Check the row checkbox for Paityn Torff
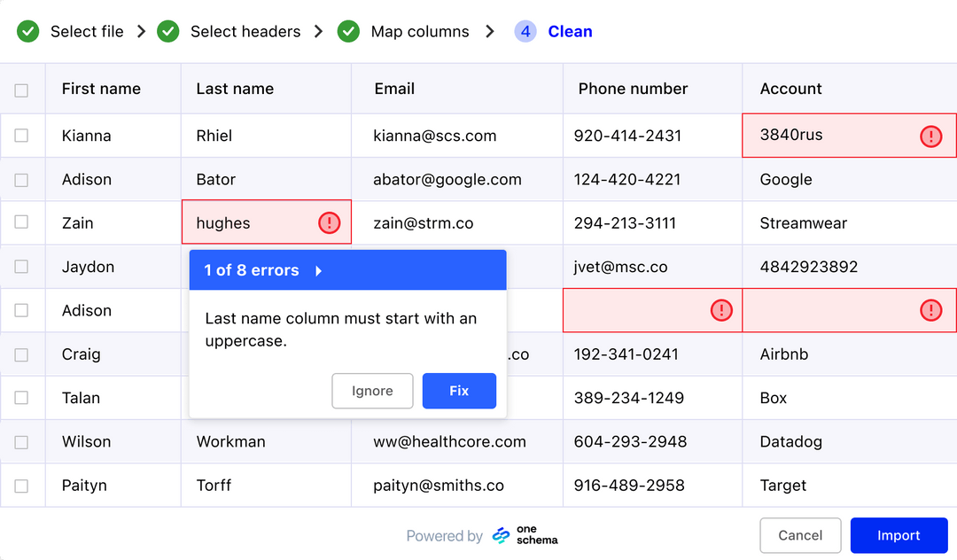 (x=22, y=485)
